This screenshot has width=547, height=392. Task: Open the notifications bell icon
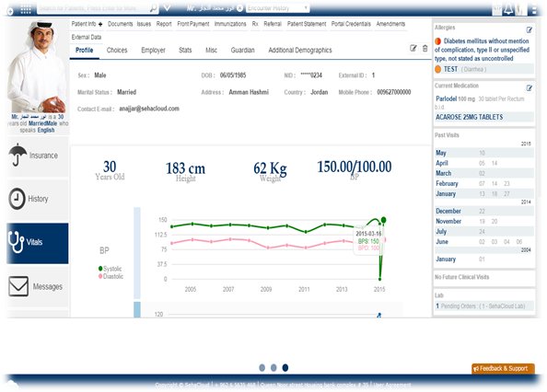point(508,9)
